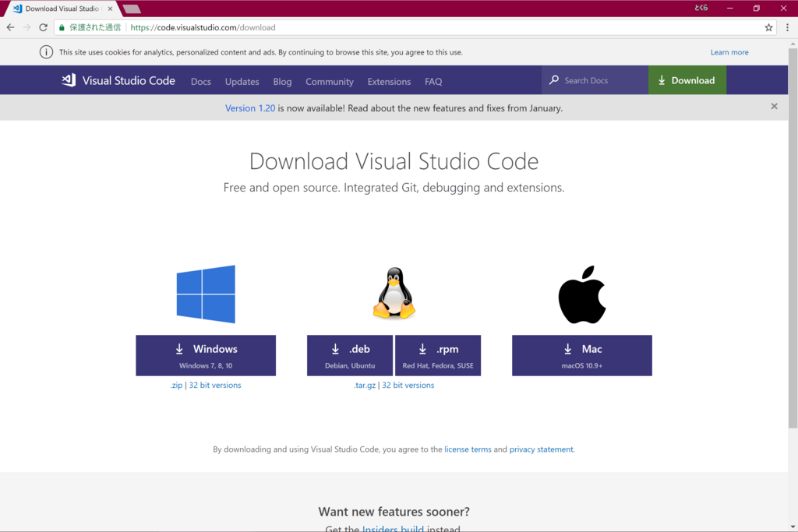Download the .deb package
The image size is (798, 532).
coord(350,355)
